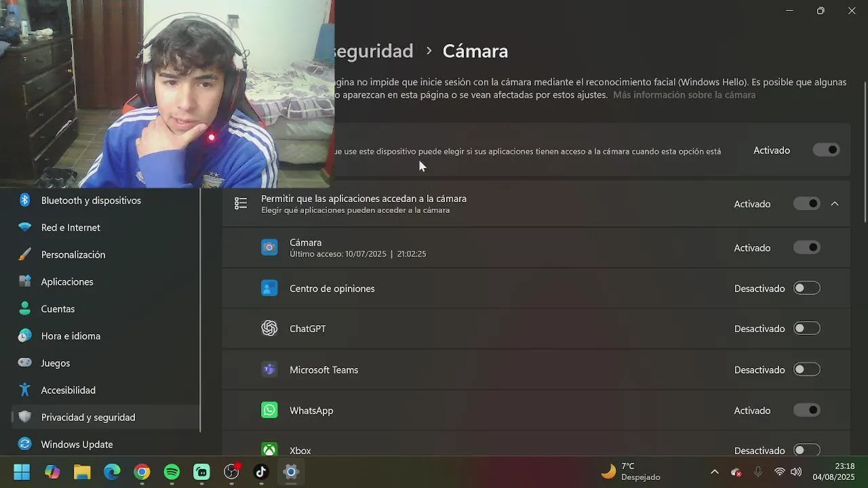
Task: Disable camera access for WhatsApp
Action: pos(806,410)
